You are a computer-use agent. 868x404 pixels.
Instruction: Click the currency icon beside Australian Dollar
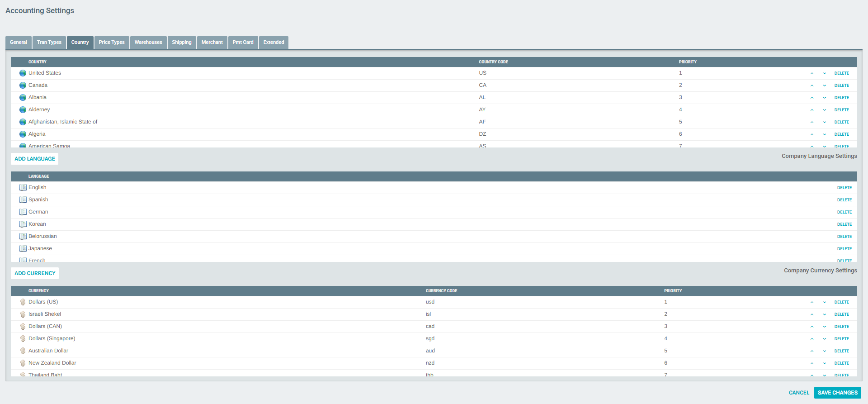coord(23,351)
